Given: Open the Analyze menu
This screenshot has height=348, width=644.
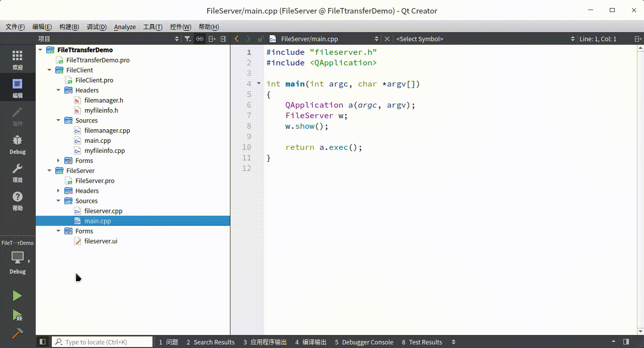Looking at the screenshot, I should 125,27.
